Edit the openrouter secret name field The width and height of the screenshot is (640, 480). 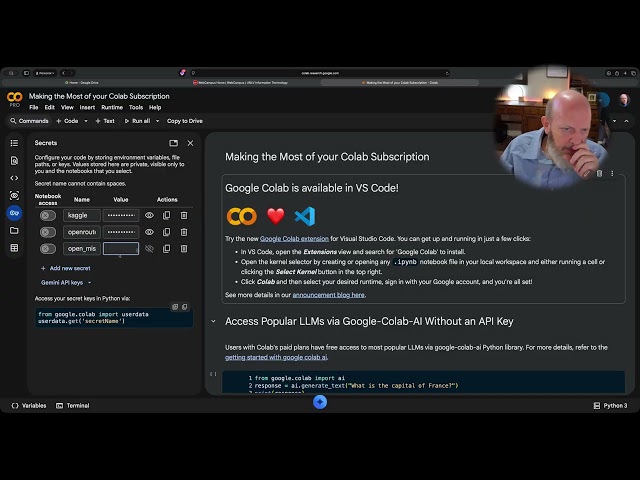[x=82, y=232]
